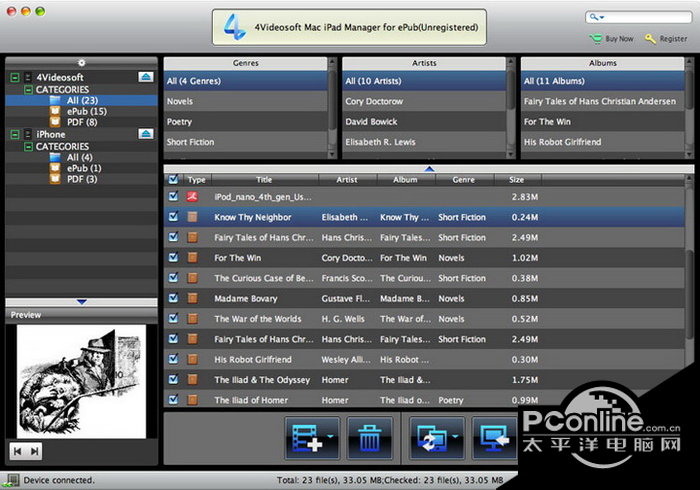This screenshot has height=490, width=700.
Task: Filter by artist Cory Doctorow
Action: (424, 101)
